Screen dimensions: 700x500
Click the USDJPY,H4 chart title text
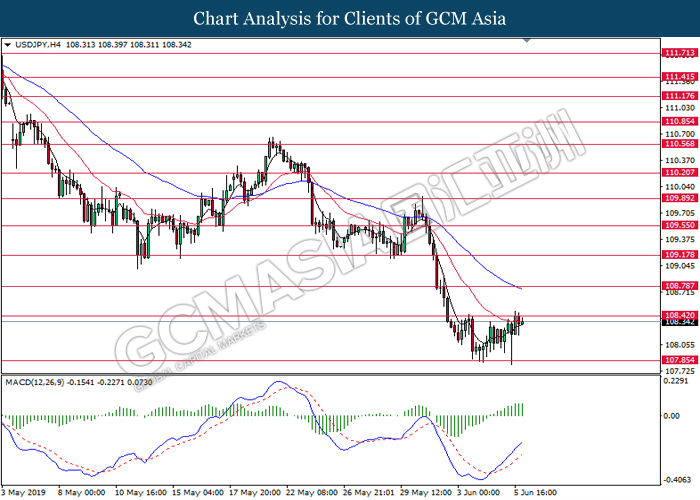tap(38, 45)
